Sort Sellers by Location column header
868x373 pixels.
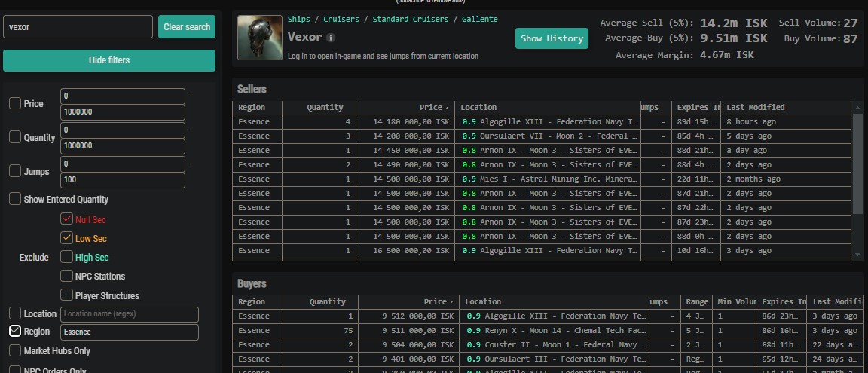point(546,107)
